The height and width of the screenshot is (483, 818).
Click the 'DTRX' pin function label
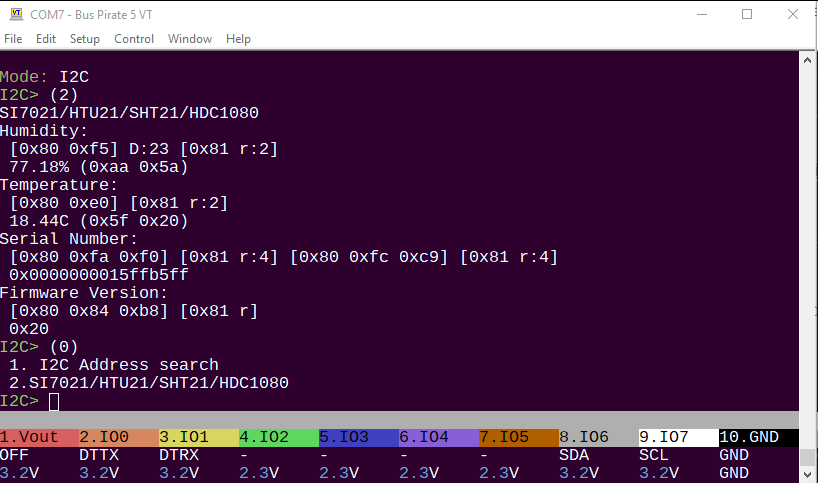(179, 455)
